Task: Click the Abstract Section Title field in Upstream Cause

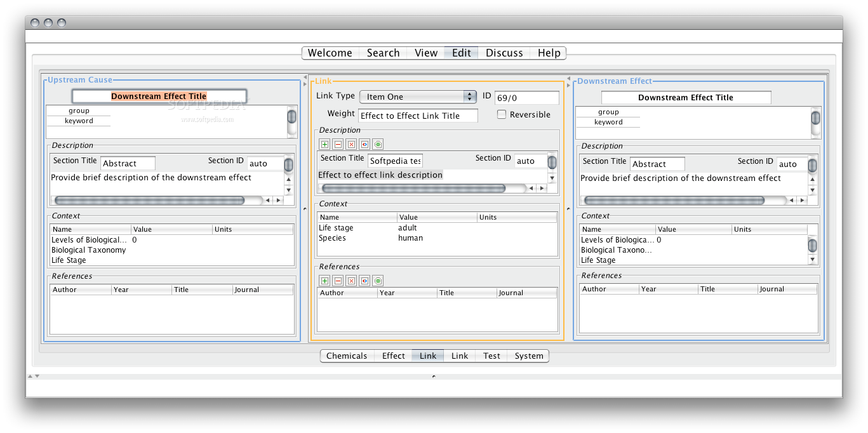Action: click(x=128, y=163)
